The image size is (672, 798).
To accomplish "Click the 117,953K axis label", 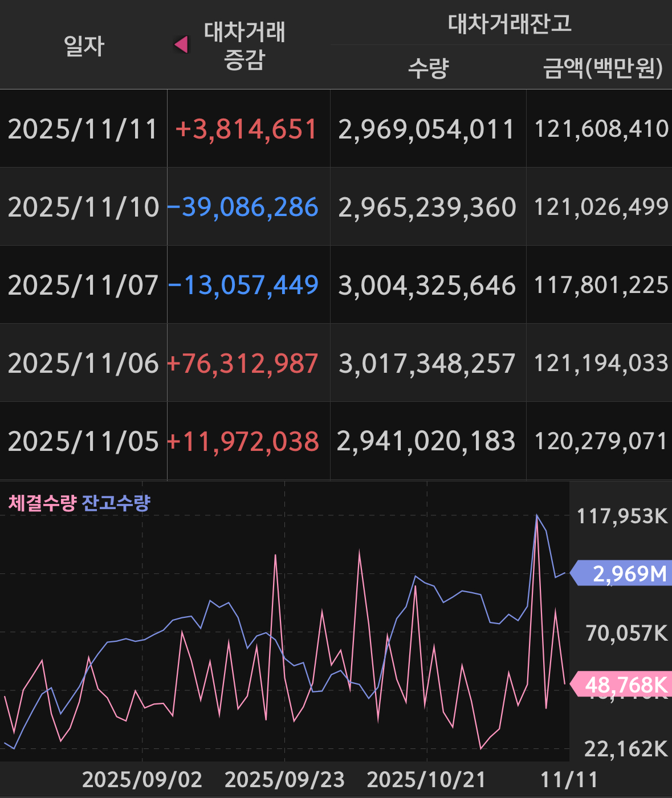I will click(622, 516).
